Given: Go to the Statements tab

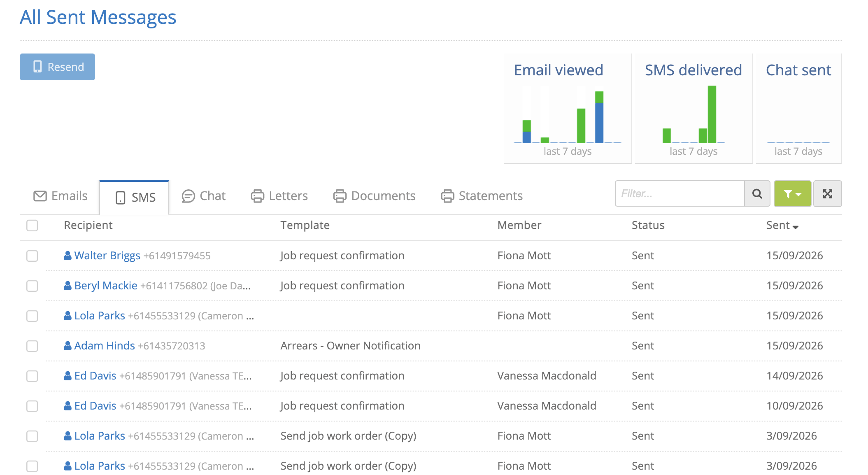Looking at the screenshot, I should point(482,196).
